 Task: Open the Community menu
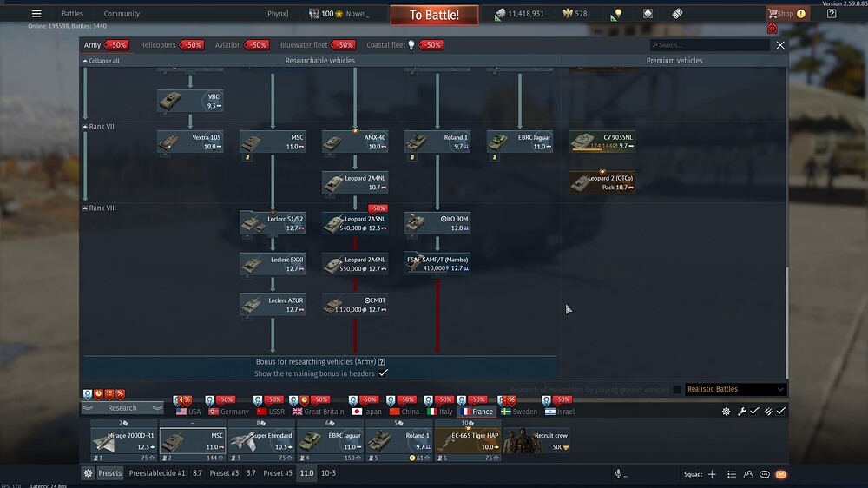coord(122,14)
